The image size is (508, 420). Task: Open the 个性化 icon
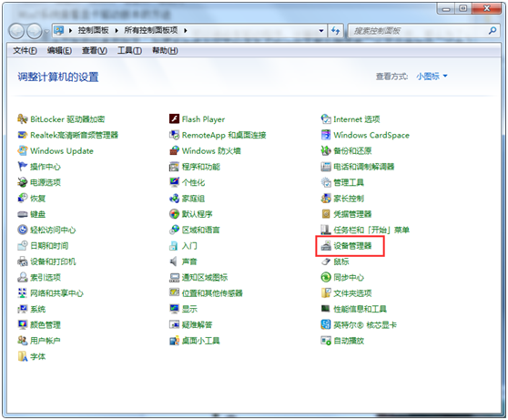(x=174, y=182)
